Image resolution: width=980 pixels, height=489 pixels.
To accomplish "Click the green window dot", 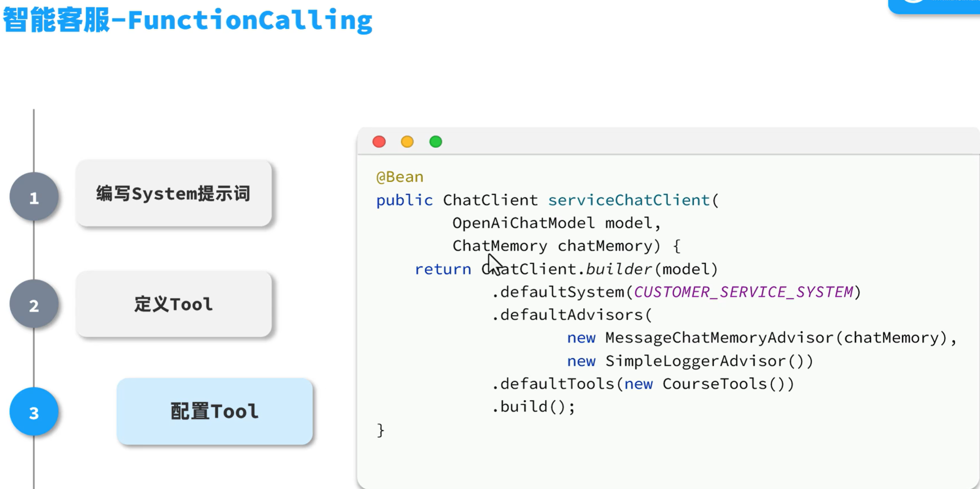I will (435, 141).
